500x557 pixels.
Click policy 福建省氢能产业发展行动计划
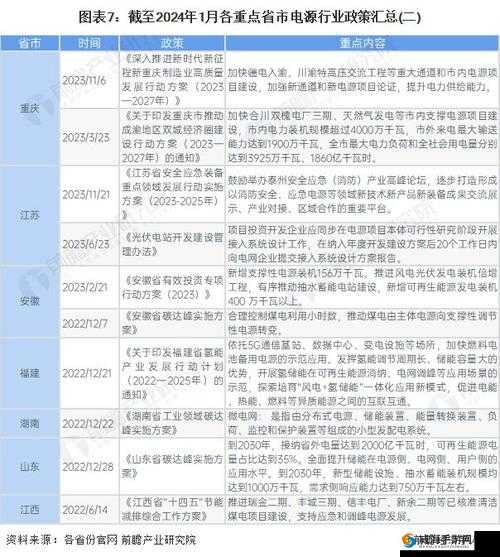coord(173,373)
